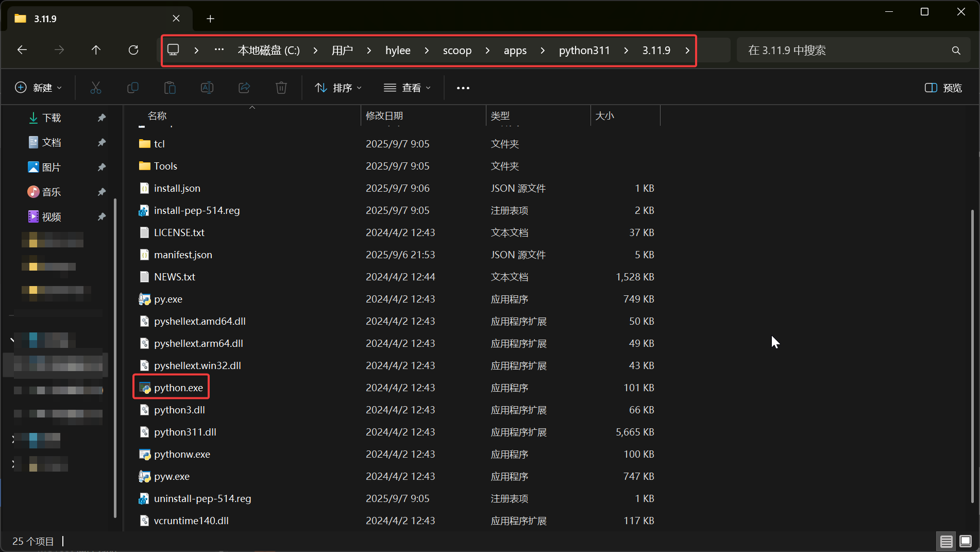
Task: Open a new tab with plus button
Action: coord(210,19)
